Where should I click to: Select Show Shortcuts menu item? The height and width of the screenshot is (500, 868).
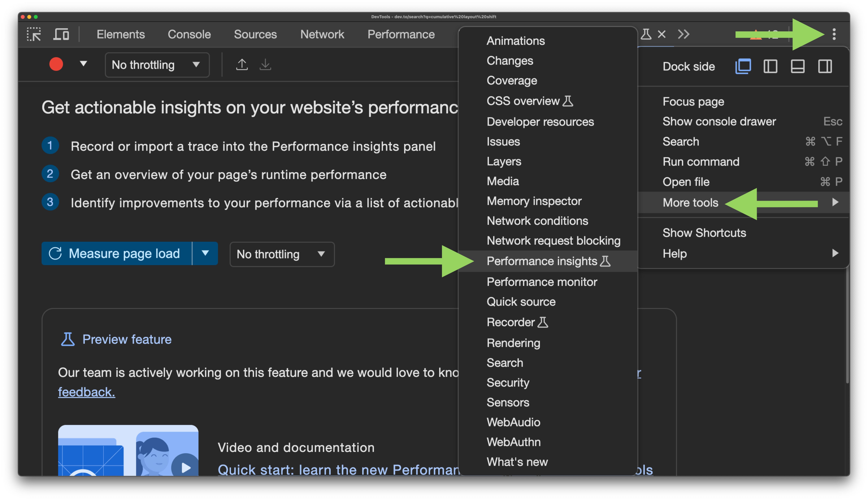point(743,233)
